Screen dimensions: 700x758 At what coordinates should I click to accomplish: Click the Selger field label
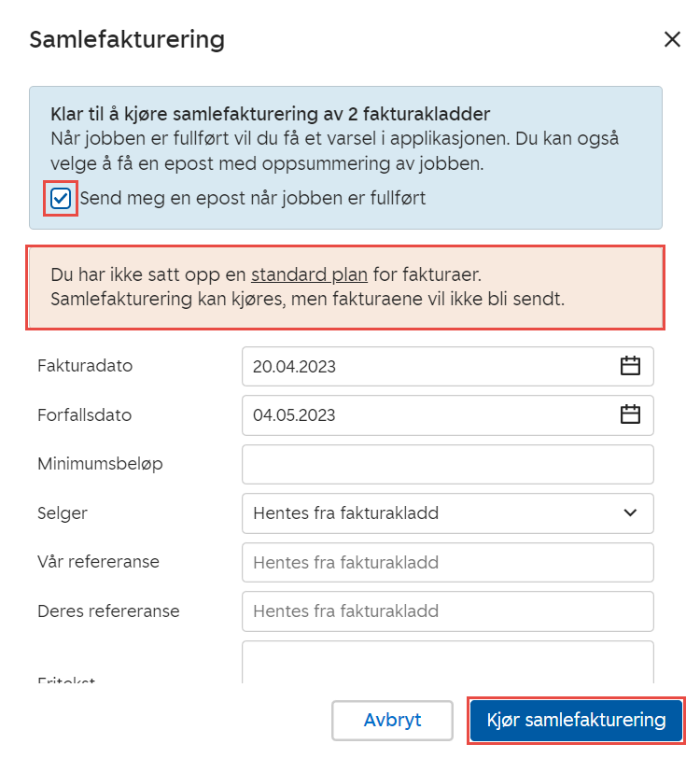pos(63,512)
